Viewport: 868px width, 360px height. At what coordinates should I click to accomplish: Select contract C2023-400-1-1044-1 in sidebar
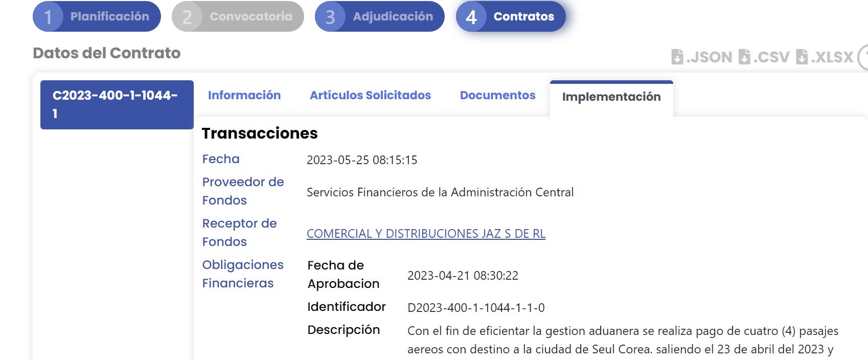point(117,104)
